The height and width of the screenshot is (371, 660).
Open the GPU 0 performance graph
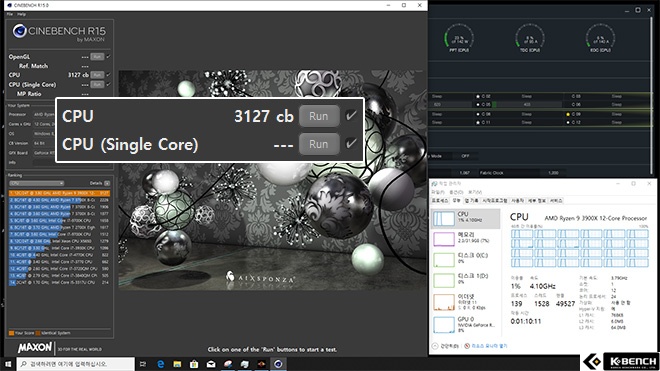(x=466, y=324)
